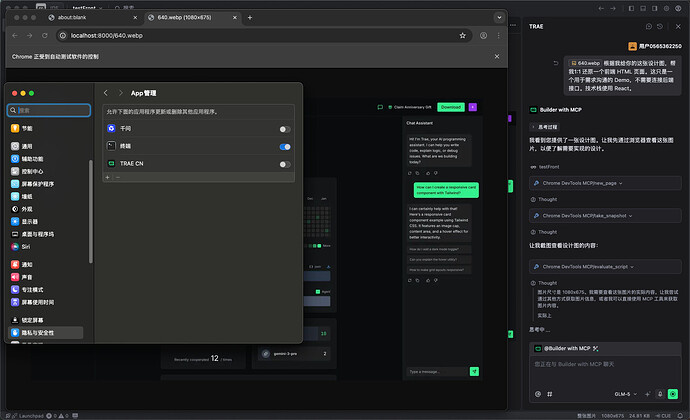
Task: Click the settings search field
Action: 50,110
